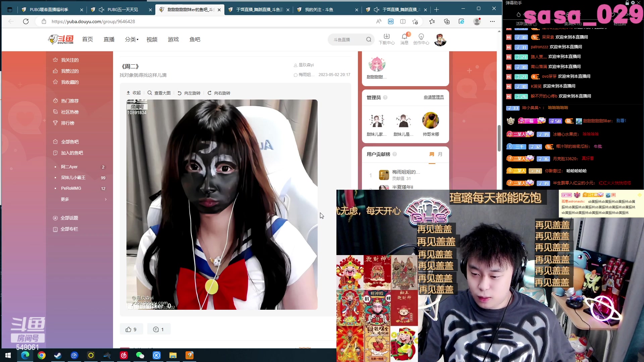Rotate image left with 向左旋转
The image size is (644, 362).
[x=189, y=93]
